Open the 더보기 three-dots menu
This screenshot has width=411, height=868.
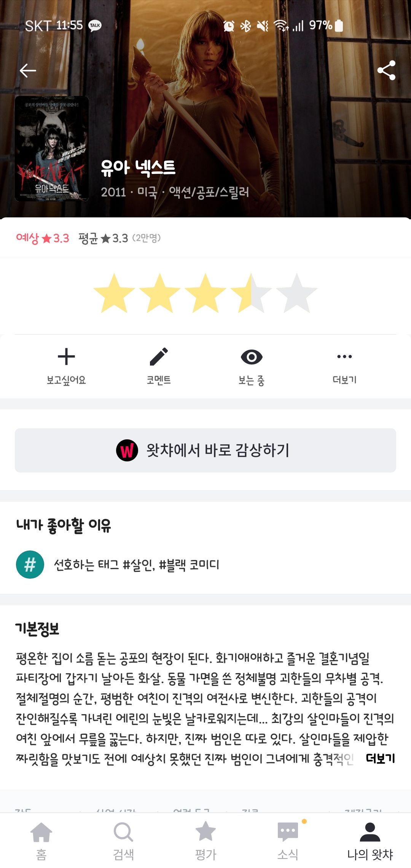click(x=344, y=357)
